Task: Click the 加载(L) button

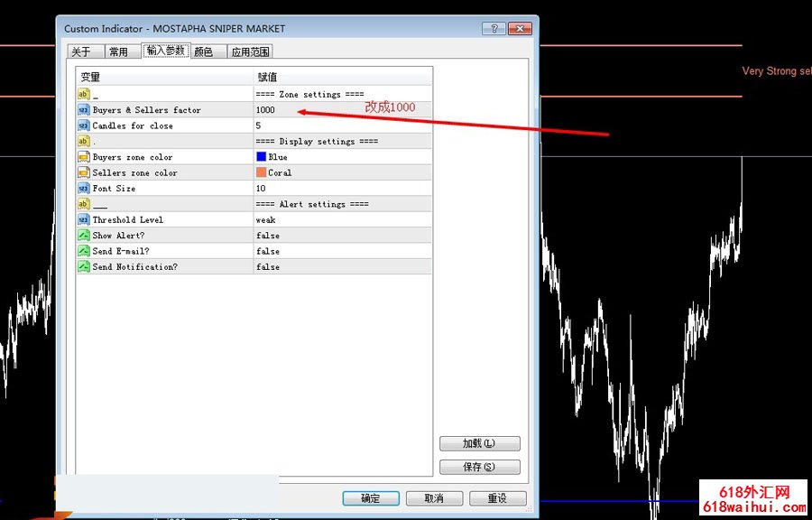Action: click(480, 444)
